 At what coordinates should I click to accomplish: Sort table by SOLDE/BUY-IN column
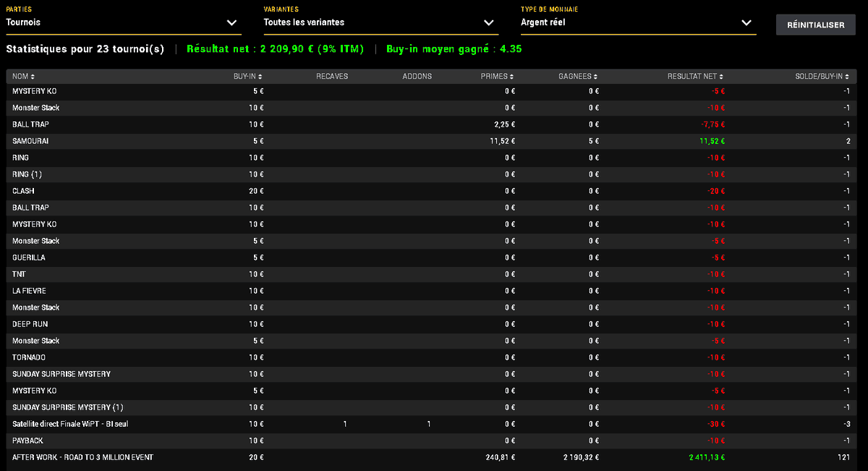point(822,76)
